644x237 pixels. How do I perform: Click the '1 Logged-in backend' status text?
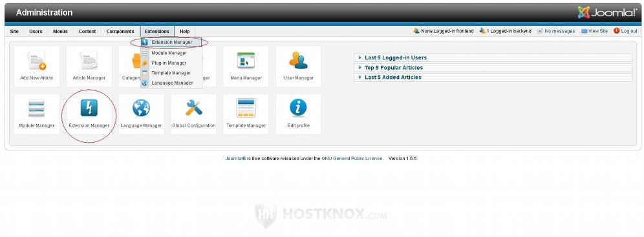(509, 31)
